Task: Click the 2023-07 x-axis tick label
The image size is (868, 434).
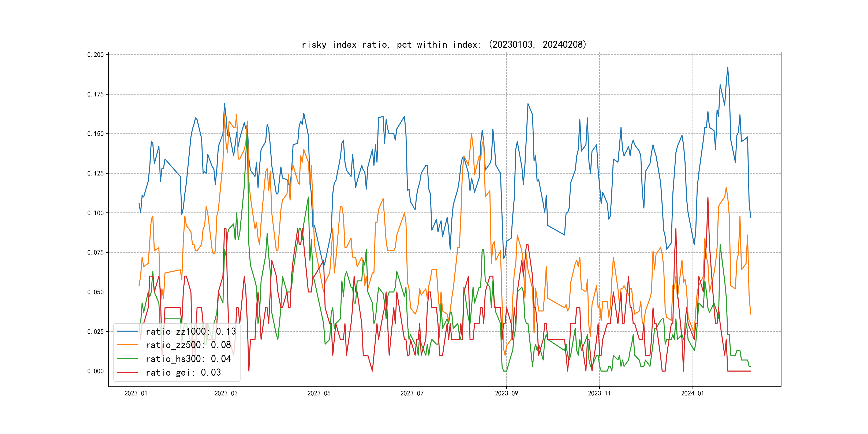Action: pos(412,393)
